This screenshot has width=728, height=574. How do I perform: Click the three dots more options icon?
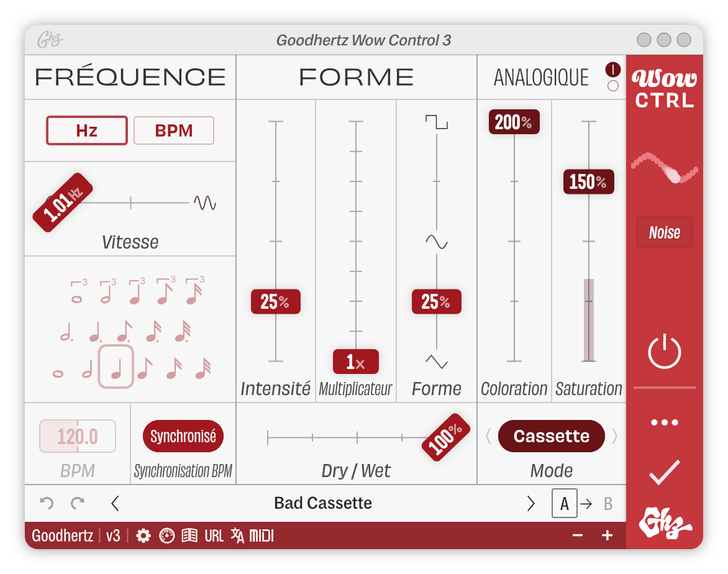point(664,422)
